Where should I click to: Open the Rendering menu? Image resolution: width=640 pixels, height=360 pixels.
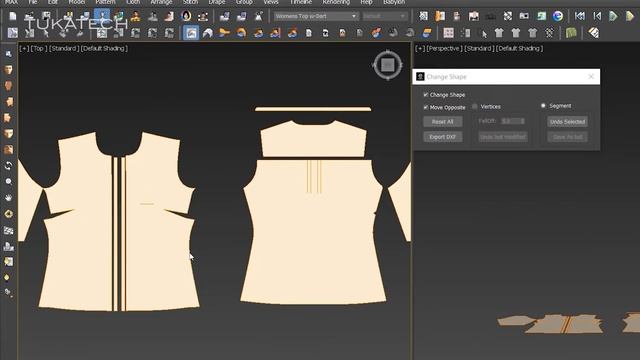pos(336,2)
